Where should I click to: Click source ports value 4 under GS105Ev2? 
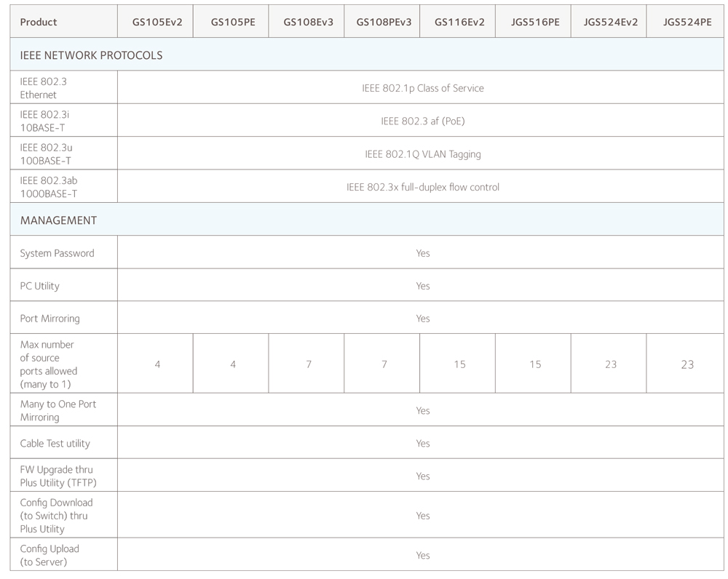(157, 364)
